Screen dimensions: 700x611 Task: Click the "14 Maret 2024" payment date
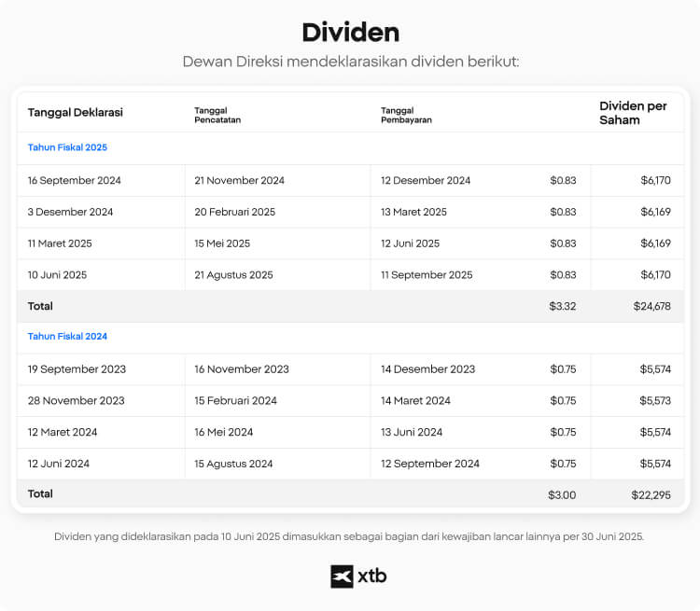(415, 401)
